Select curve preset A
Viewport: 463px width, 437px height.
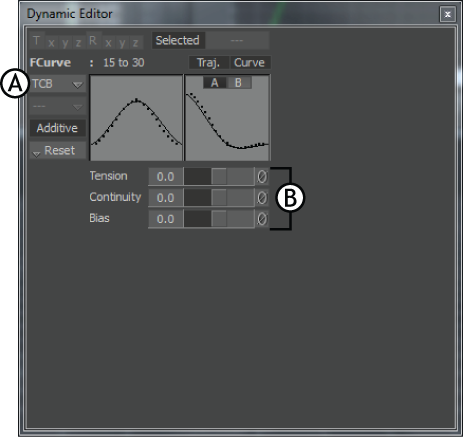coord(215,83)
